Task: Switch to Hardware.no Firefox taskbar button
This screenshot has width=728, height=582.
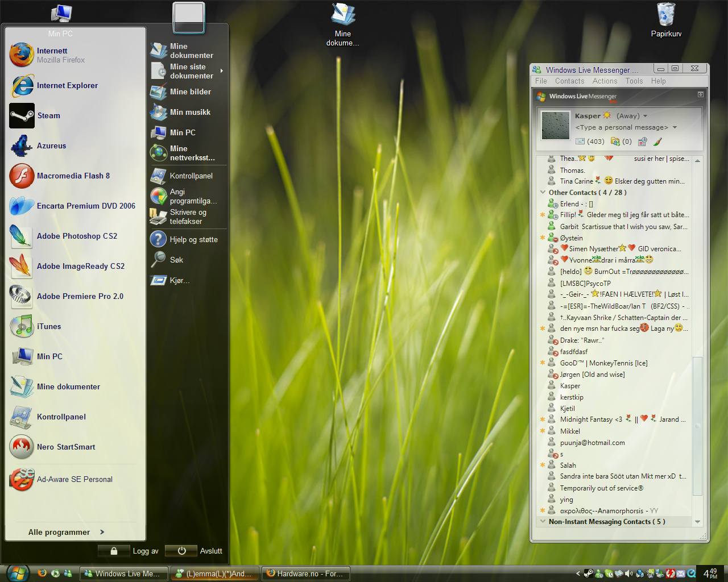Action: point(305,573)
